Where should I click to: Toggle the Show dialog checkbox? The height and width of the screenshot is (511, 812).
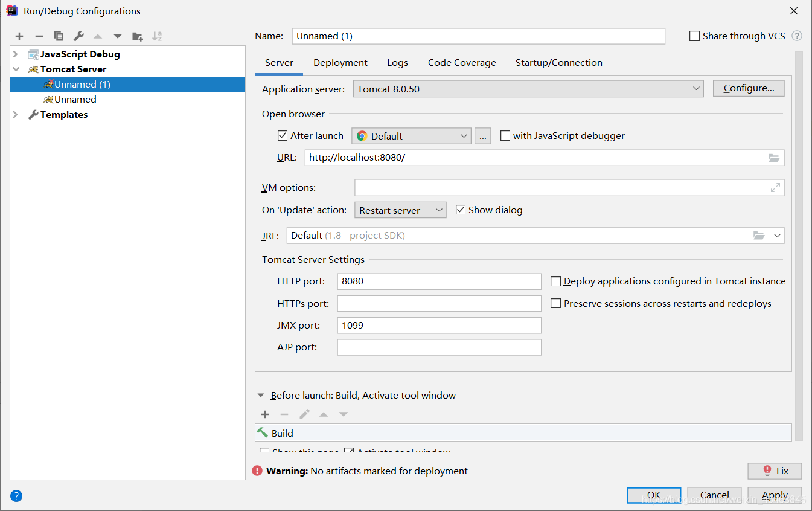pyautogui.click(x=461, y=210)
